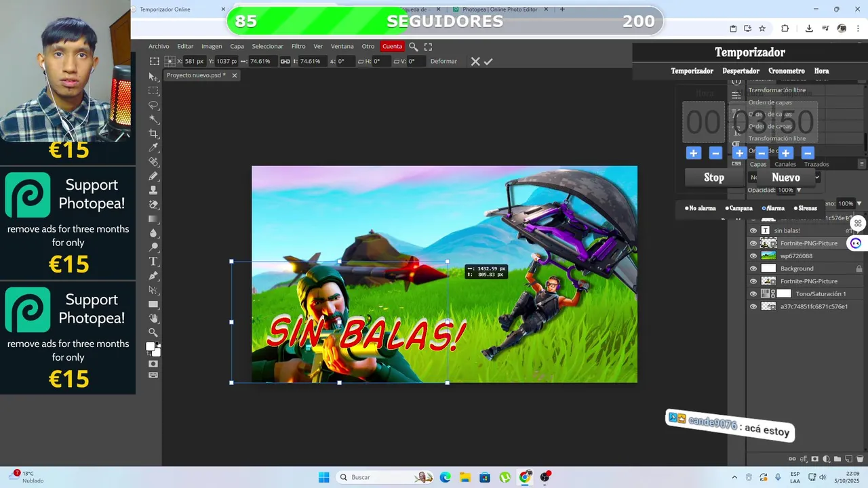Select the Blur tool
The width and height of the screenshot is (868, 488).
coord(154,233)
